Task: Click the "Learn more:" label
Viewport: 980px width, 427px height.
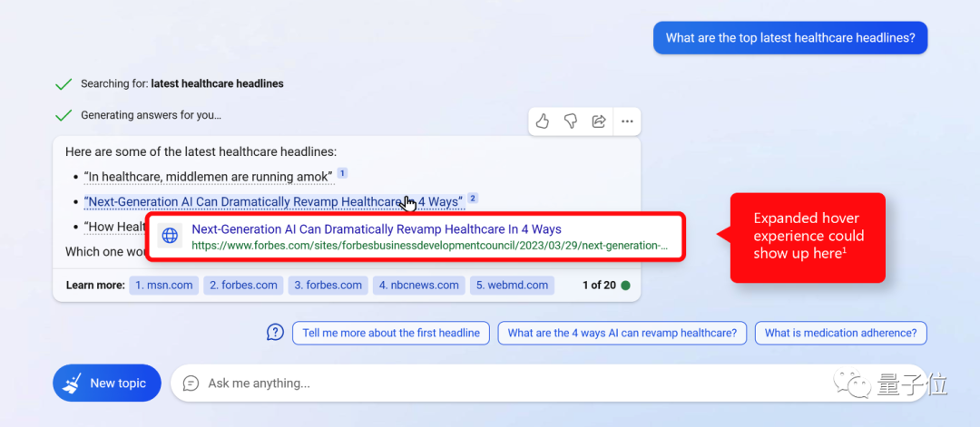Action: point(95,286)
